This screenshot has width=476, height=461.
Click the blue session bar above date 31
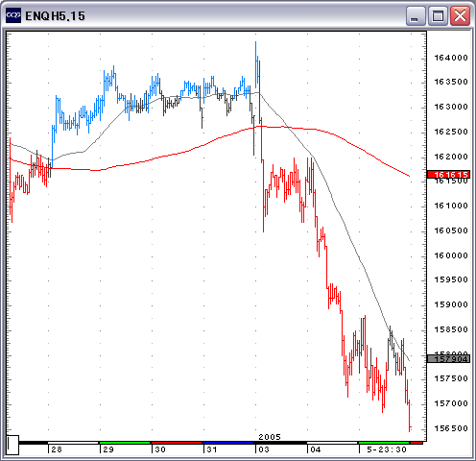tap(228, 443)
